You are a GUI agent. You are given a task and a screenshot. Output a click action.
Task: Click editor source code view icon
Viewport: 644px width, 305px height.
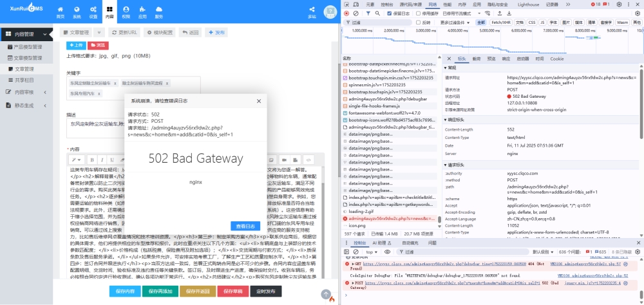(x=308, y=160)
